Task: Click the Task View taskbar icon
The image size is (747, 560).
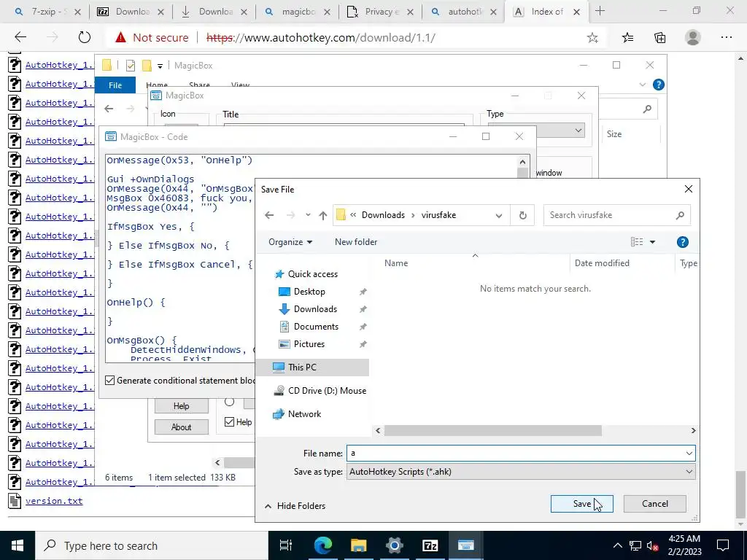Action: [x=286, y=545]
